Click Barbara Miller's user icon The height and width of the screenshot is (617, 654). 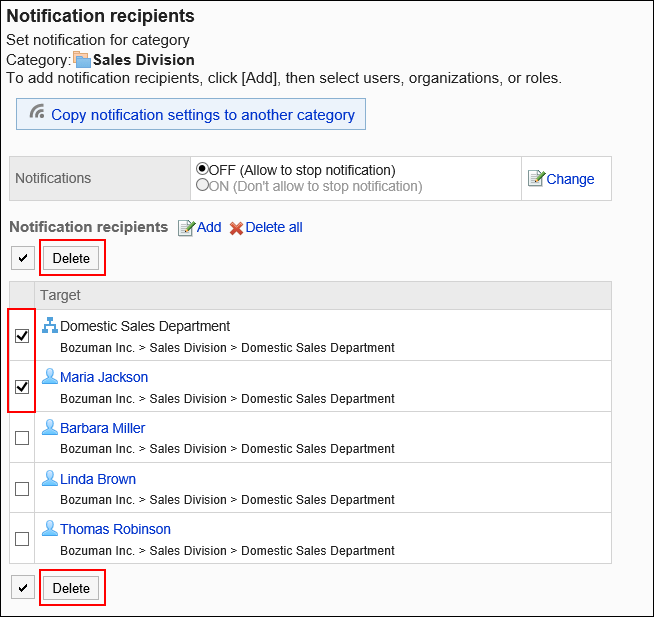(50, 427)
